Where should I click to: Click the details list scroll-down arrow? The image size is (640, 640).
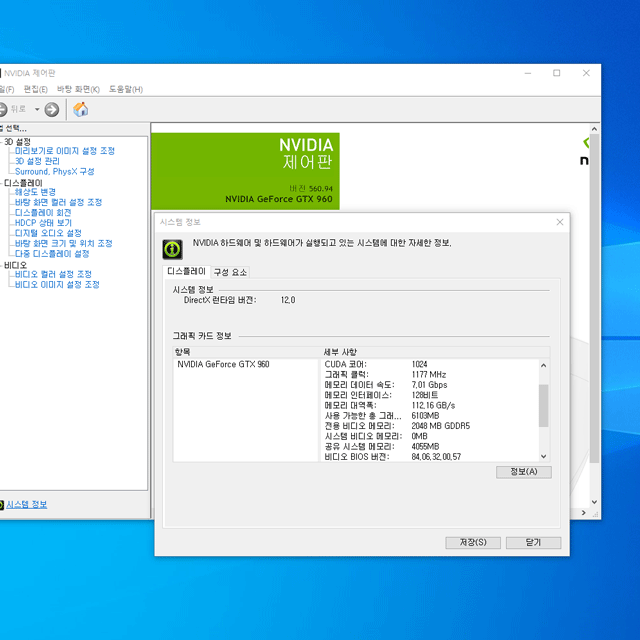click(x=543, y=456)
